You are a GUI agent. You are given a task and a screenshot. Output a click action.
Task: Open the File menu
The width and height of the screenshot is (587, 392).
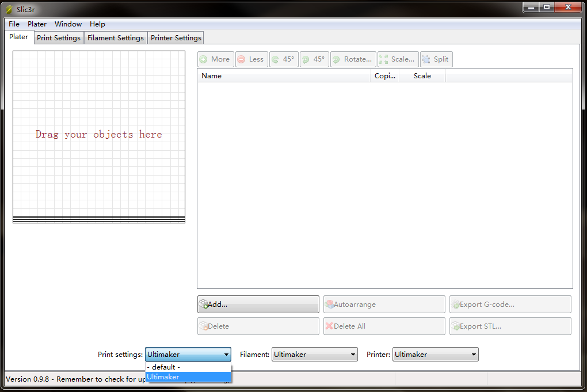tap(14, 24)
